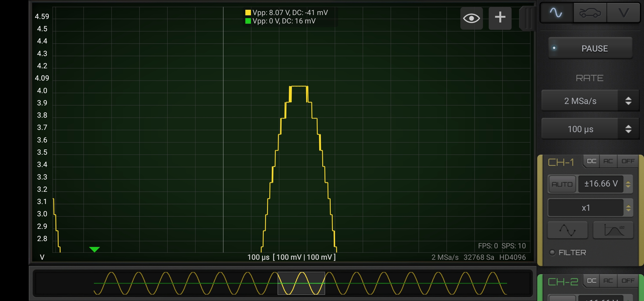The image size is (644, 301).
Task: Enable the FILTER radio option
Action: [552, 253]
